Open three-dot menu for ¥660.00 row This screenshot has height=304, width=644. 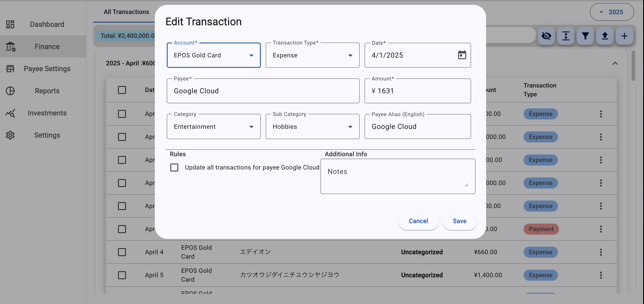pyautogui.click(x=601, y=252)
